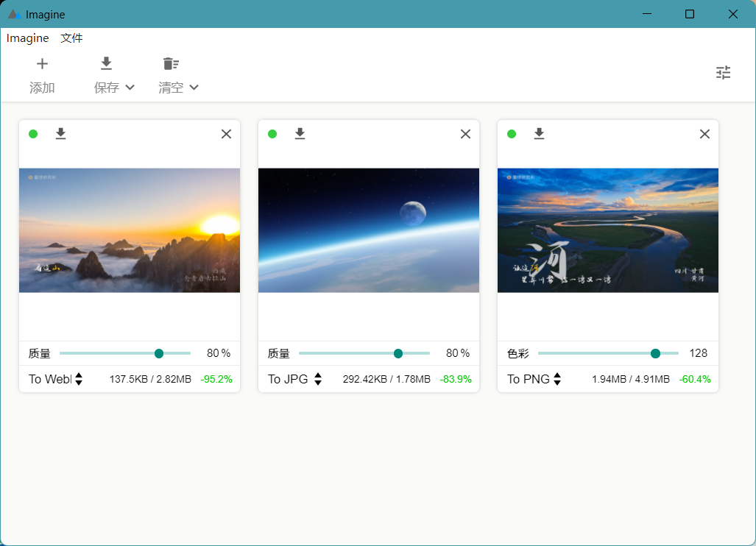This screenshot has width=756, height=546.
Task: Save the moon image via its download icon
Action: click(x=300, y=133)
